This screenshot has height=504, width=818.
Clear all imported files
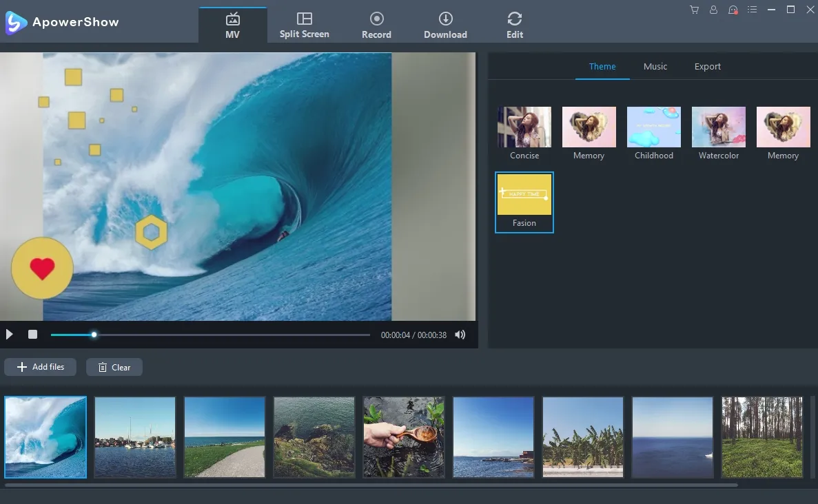(114, 366)
